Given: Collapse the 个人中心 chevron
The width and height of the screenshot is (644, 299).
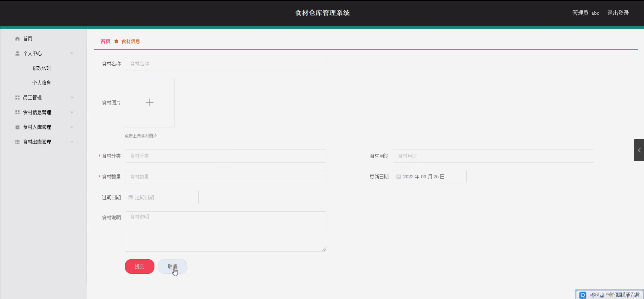Looking at the screenshot, I should click(x=72, y=53).
